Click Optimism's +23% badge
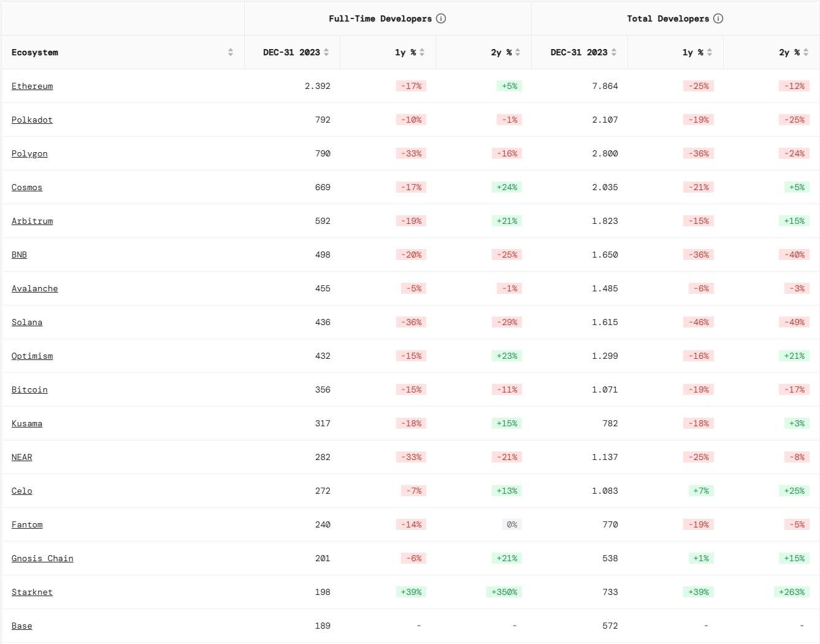 507,356
